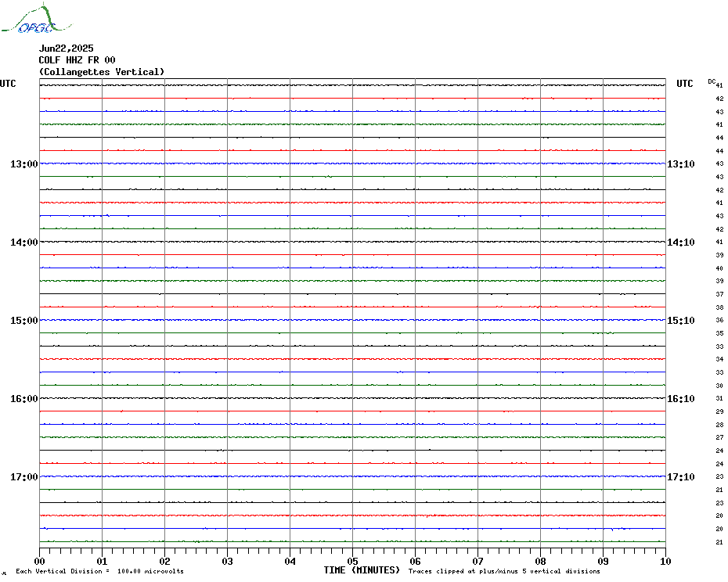Click the 13:00 time label on left
Screen dimensions: 728x582
pyautogui.click(x=23, y=164)
